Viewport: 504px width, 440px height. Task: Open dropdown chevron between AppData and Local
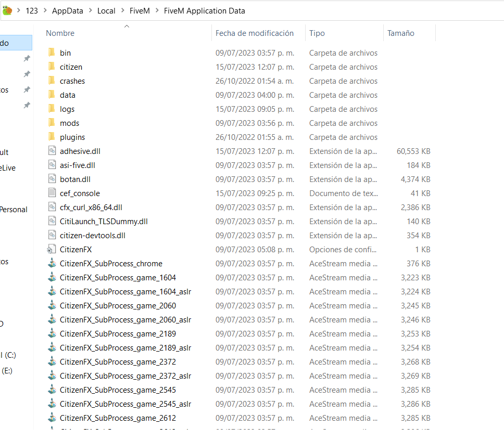point(90,10)
